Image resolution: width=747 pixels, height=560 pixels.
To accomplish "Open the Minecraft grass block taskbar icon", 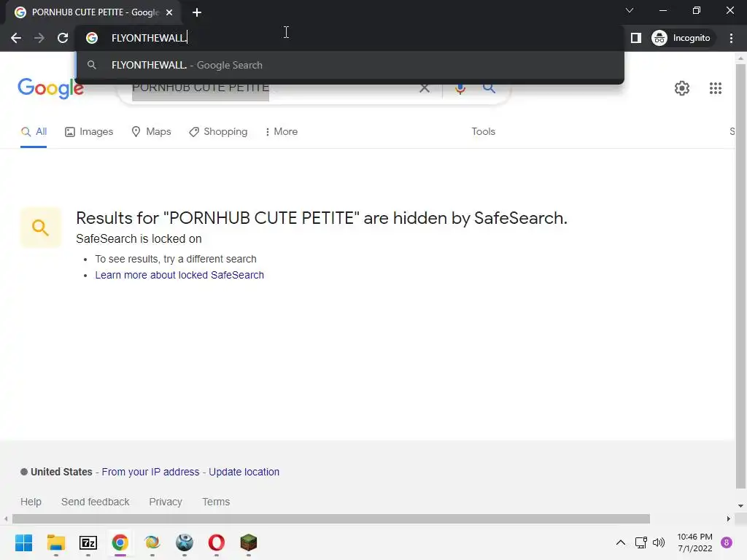I will point(249,542).
